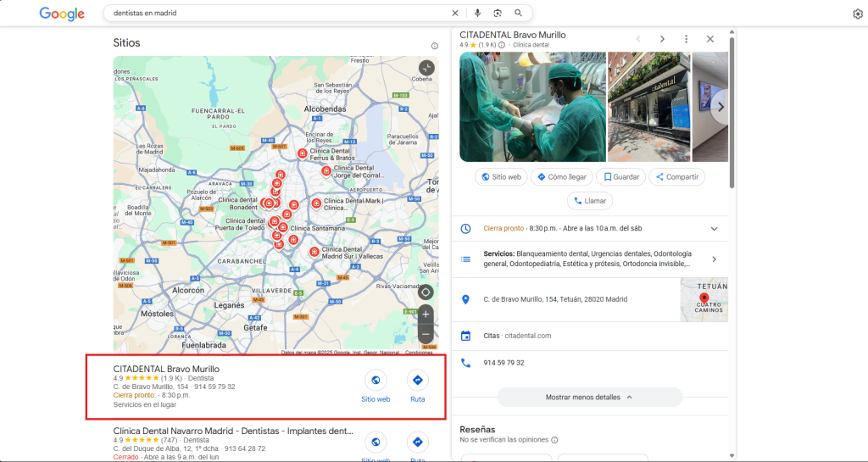
Task: Click the Clínica Dental Mark map pin
Action: 316,203
